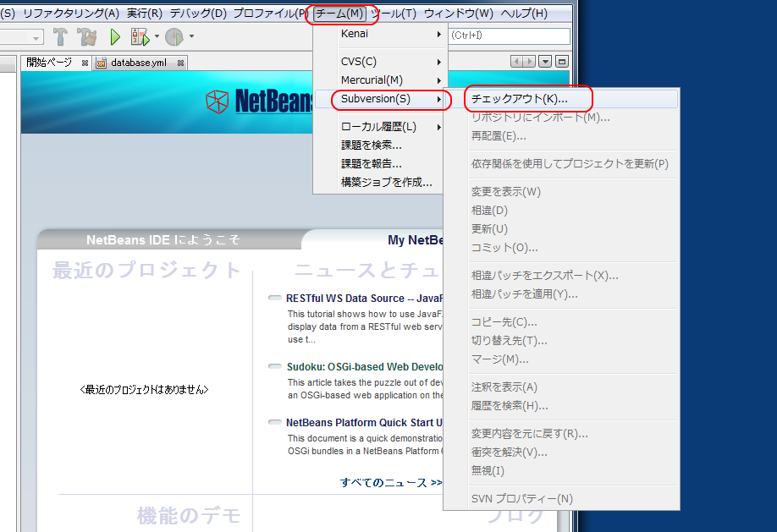Open dropdown arrow beside Profile icon

tap(191, 36)
